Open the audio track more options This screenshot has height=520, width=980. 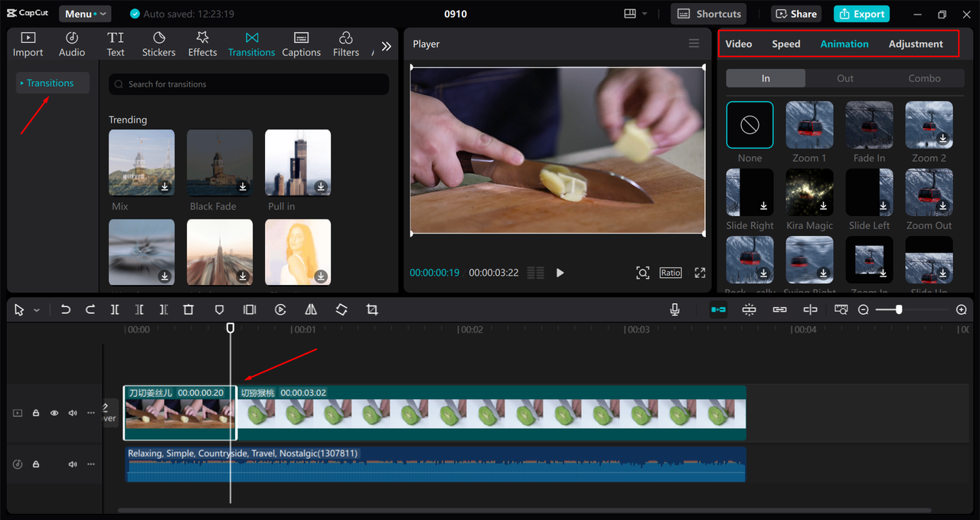click(91, 464)
